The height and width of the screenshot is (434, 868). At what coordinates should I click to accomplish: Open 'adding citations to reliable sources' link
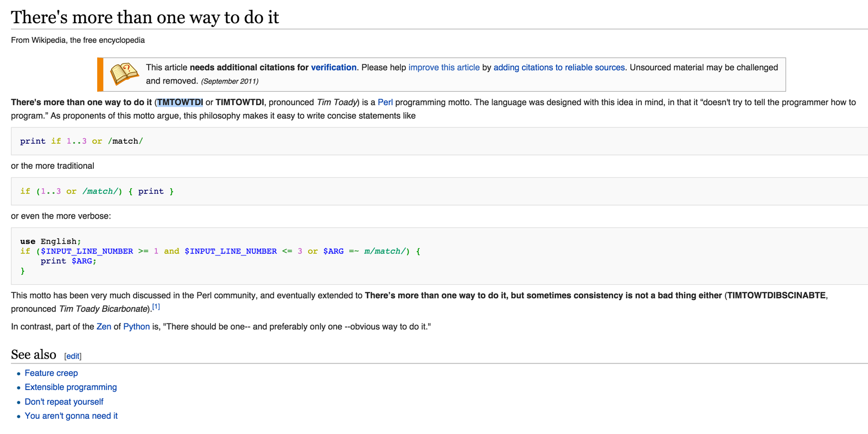point(559,67)
